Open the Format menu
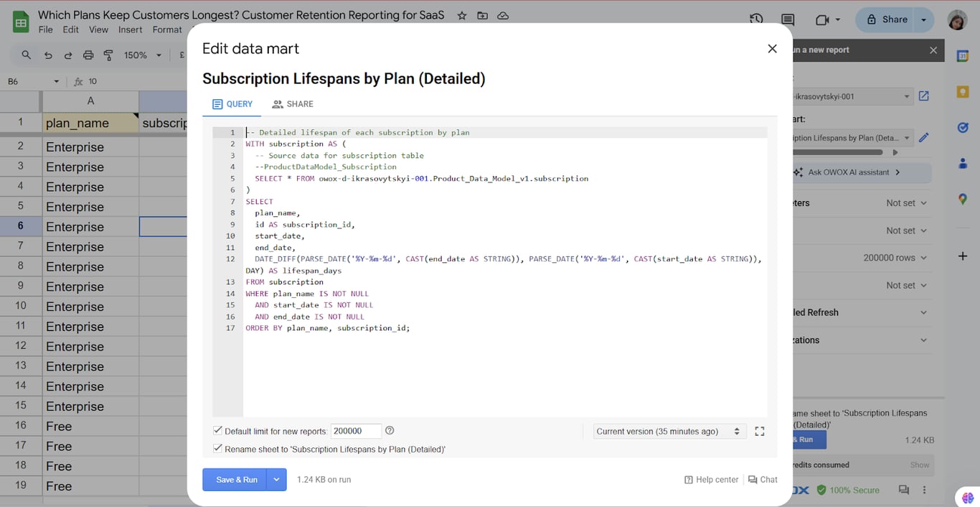 click(x=167, y=29)
